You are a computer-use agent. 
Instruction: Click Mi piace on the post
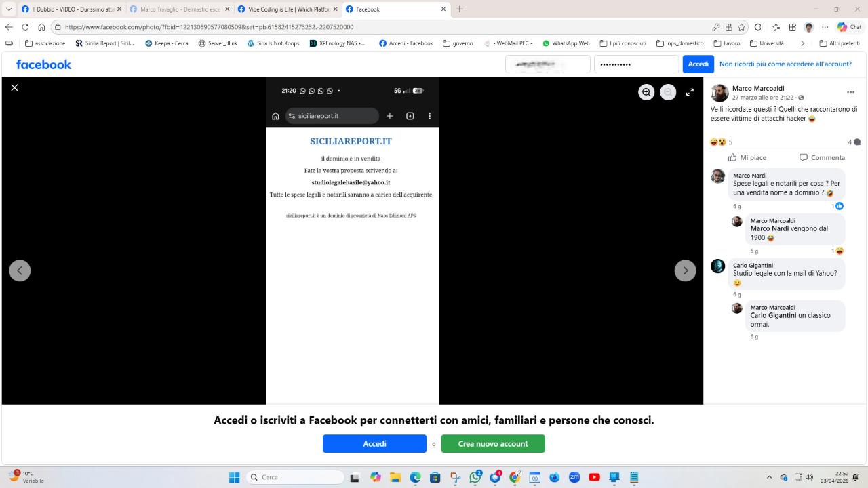pyautogui.click(x=747, y=157)
